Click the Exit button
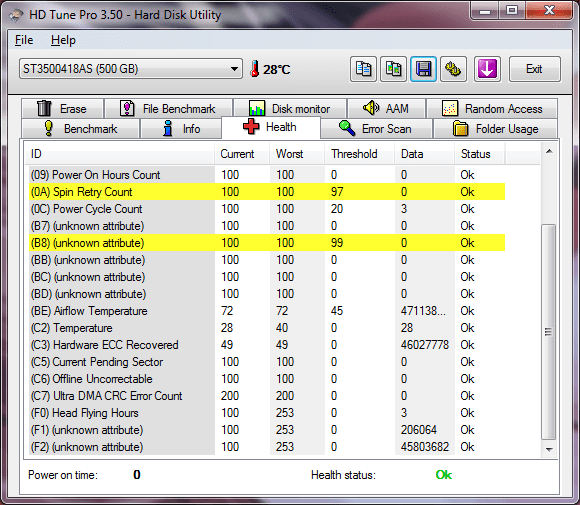The height and width of the screenshot is (505, 580). coord(535,69)
